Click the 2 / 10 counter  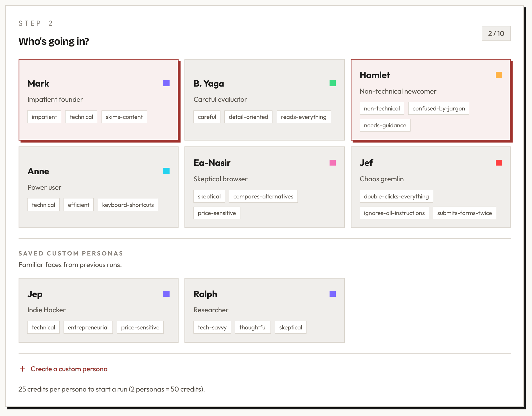496,33
